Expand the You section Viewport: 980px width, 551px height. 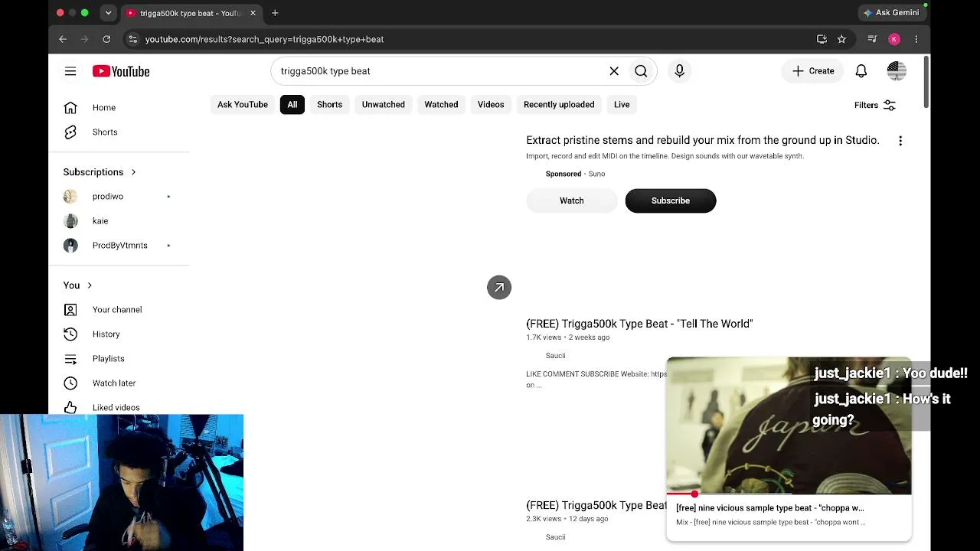coord(78,285)
